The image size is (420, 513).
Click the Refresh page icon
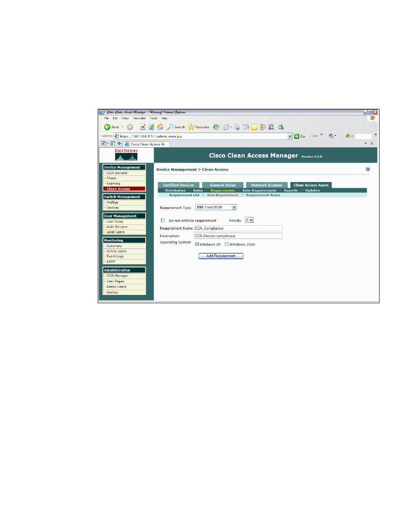pyautogui.click(x=151, y=127)
